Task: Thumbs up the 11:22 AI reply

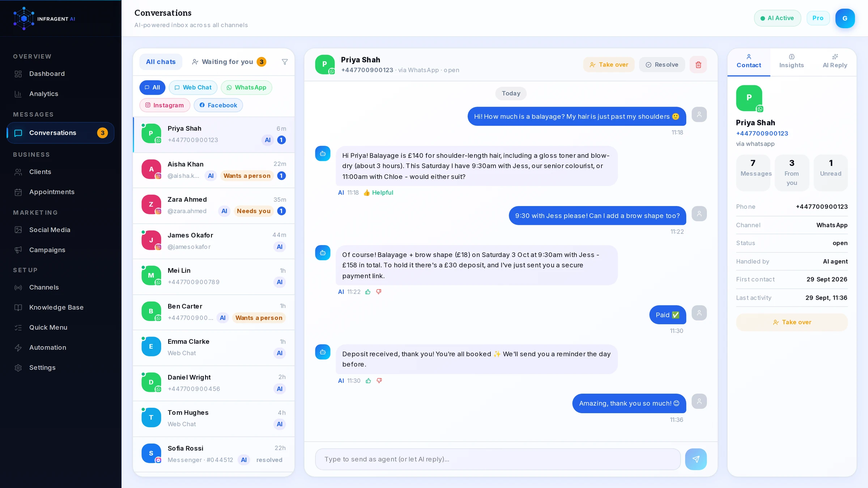Action: 368,292
